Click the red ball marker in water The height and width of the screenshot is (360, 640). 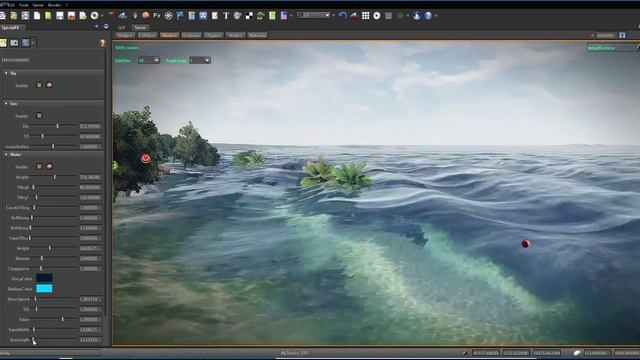click(x=526, y=244)
